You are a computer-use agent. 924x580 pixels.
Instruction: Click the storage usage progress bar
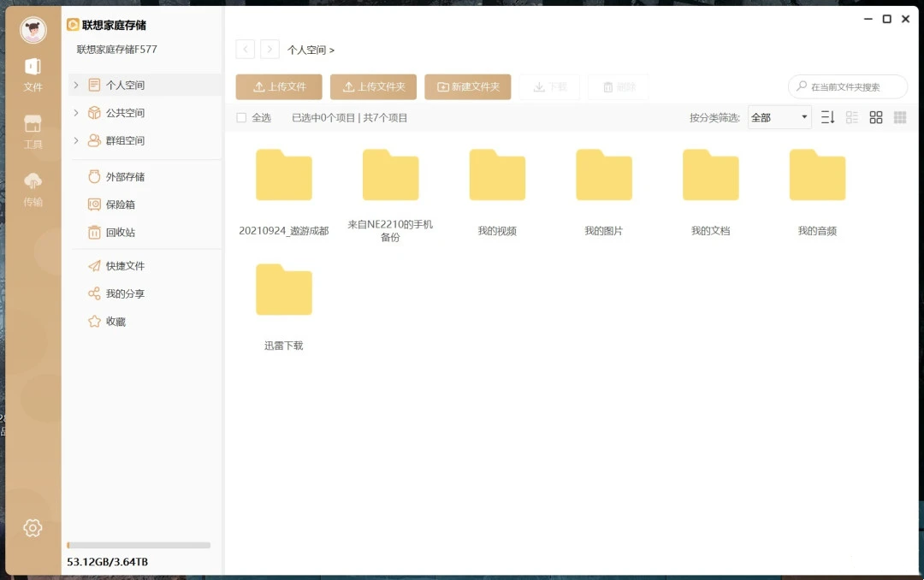click(139, 545)
